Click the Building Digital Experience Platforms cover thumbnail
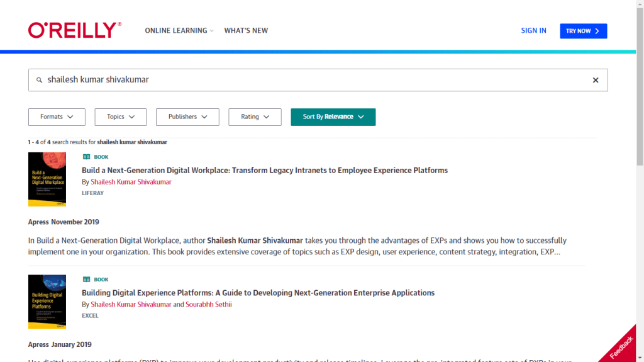644x362 pixels. pos(47,302)
